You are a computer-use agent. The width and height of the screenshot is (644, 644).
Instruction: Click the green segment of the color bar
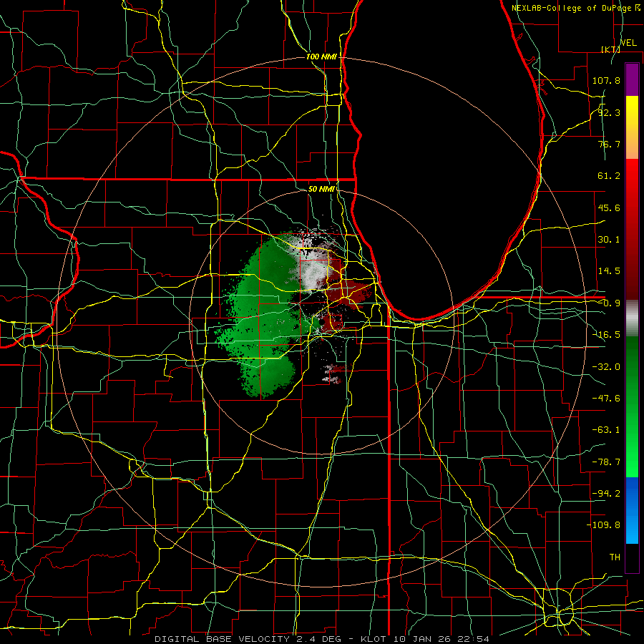point(632,406)
